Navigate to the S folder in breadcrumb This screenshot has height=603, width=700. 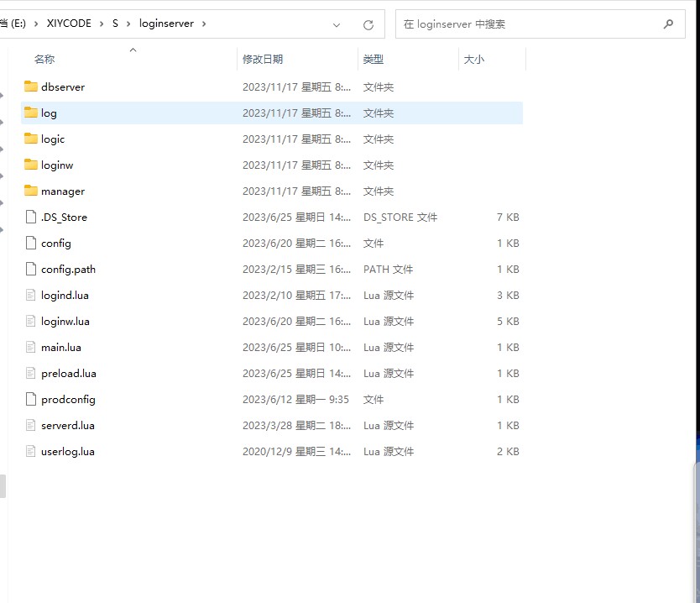pyautogui.click(x=115, y=24)
